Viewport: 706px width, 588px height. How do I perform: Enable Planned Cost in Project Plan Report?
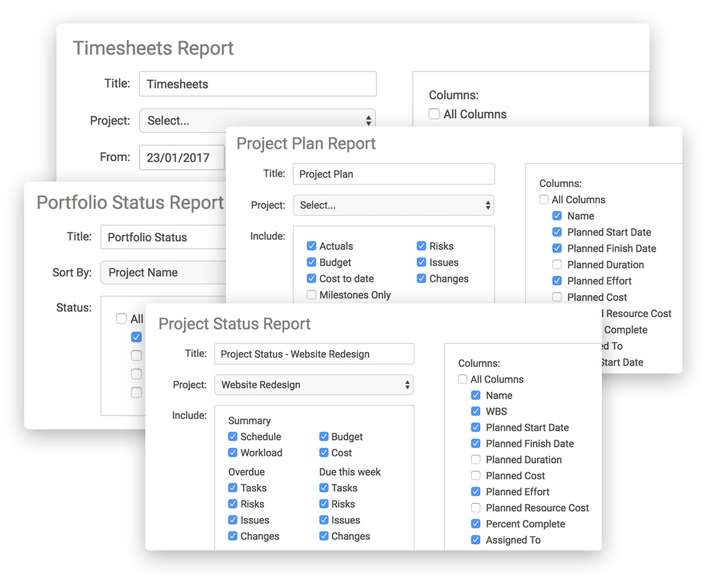point(557,298)
